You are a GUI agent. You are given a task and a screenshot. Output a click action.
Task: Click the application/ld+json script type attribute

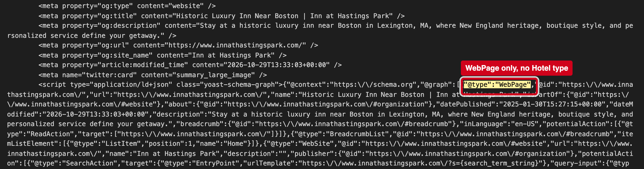coord(121,84)
